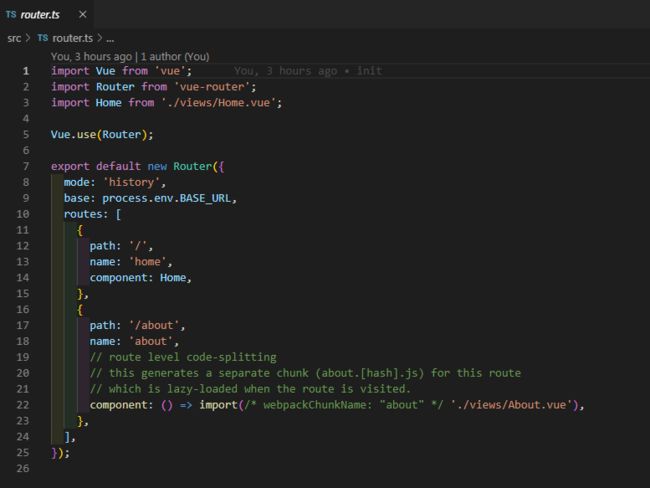The width and height of the screenshot is (650, 488).
Task: Click comment 'which is lazy-loaded when the route is visited'
Action: pyautogui.click(x=250, y=389)
